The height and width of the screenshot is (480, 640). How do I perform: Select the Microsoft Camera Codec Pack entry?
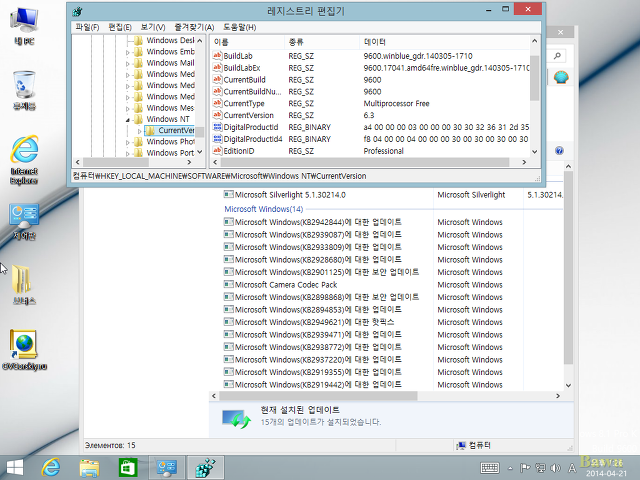(x=286, y=284)
